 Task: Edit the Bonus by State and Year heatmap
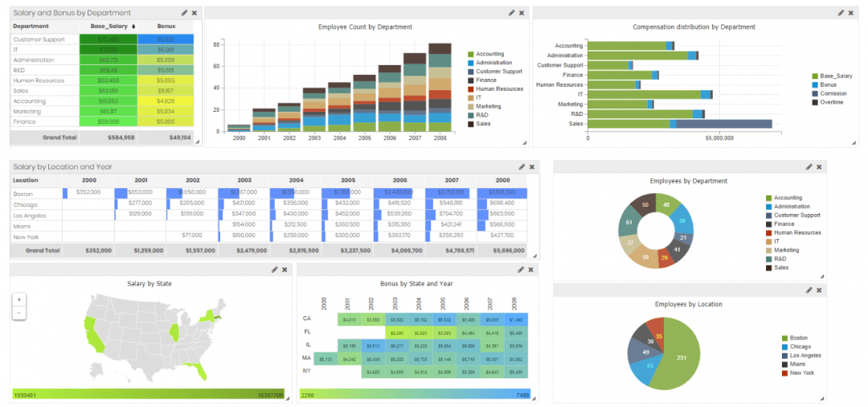pos(520,269)
